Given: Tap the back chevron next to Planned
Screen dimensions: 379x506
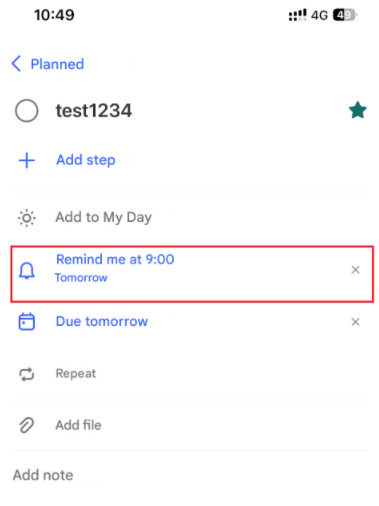Looking at the screenshot, I should pyautogui.click(x=16, y=63).
